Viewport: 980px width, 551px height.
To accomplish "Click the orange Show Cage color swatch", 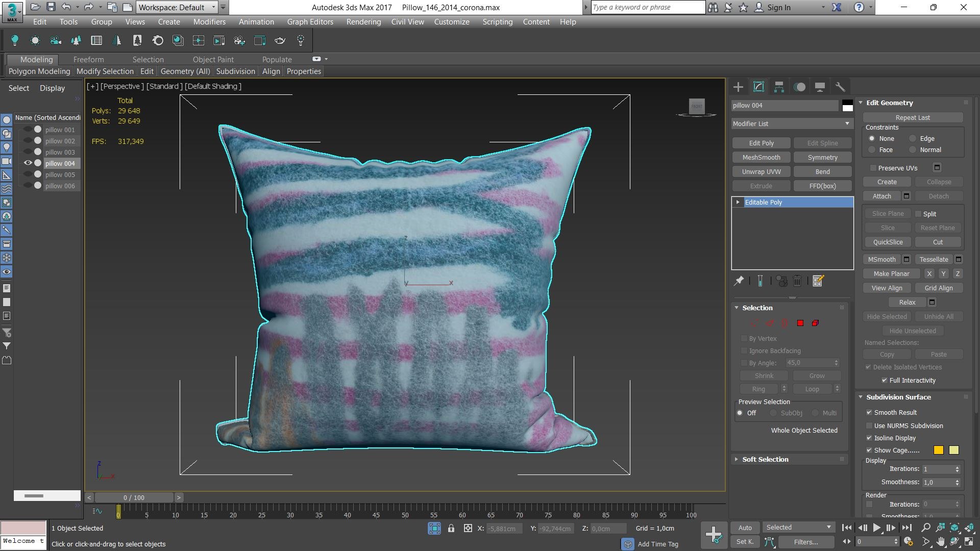I will click(x=938, y=450).
